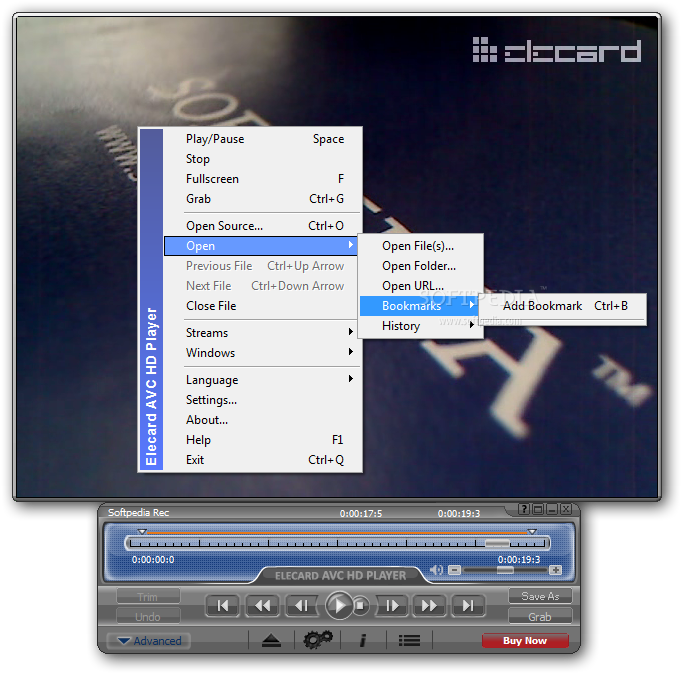The width and height of the screenshot is (682, 674).
Task: Click the highlighted Bookmarks submenu item
Action: [x=419, y=306]
